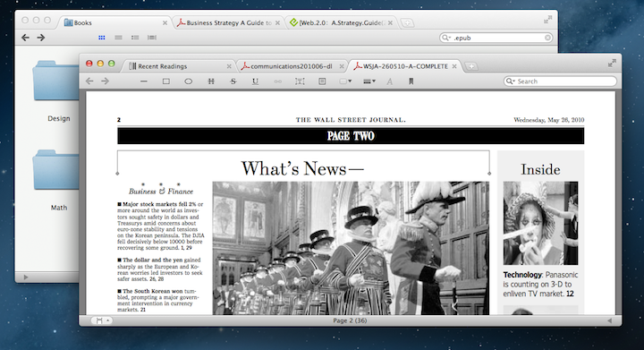Enter full screen in Books window
The width and height of the screenshot is (644, 350).
[x=548, y=20]
